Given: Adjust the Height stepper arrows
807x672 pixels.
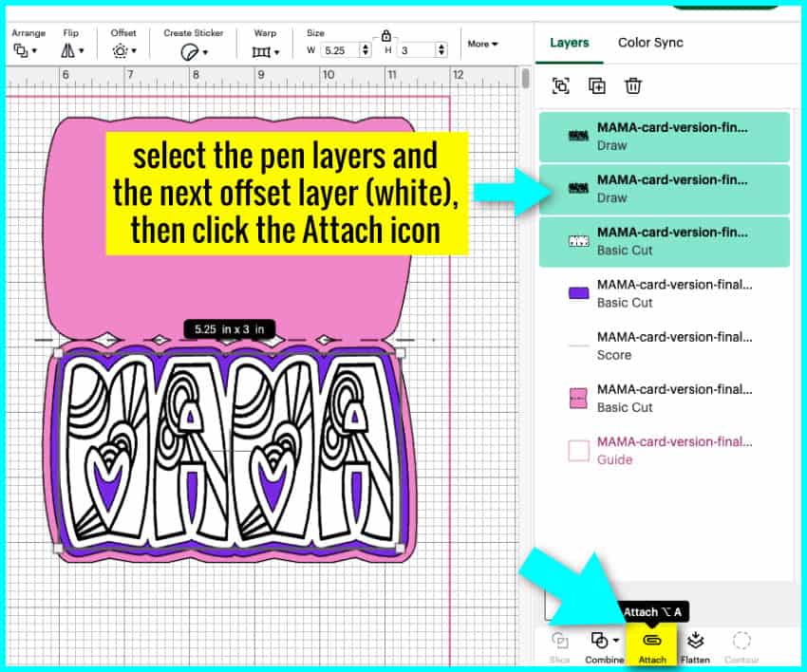Looking at the screenshot, I should [x=441, y=50].
